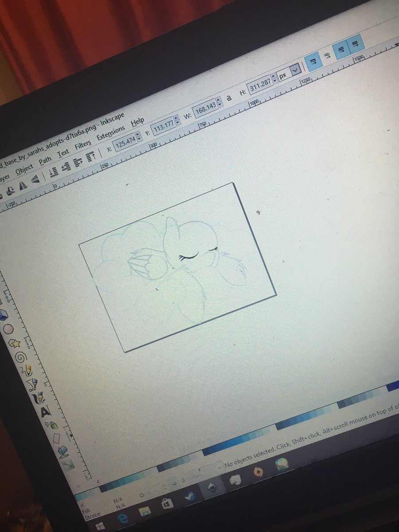Click the stepper arrows on the X field
The width and height of the screenshot is (399, 532).
[138, 136]
